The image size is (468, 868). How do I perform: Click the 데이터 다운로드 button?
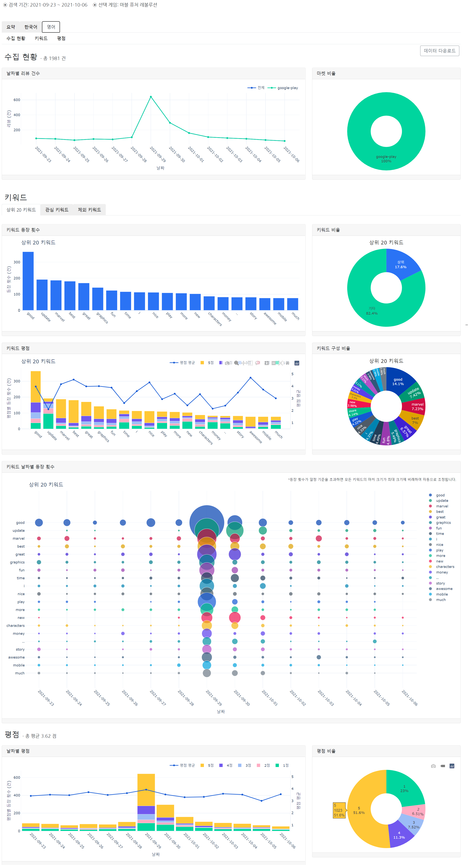pos(439,51)
